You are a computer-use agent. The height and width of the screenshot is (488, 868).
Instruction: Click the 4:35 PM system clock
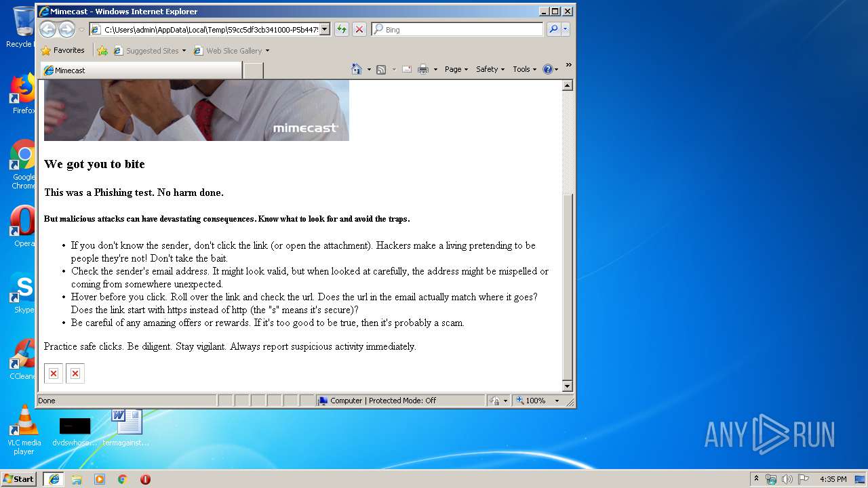click(833, 479)
